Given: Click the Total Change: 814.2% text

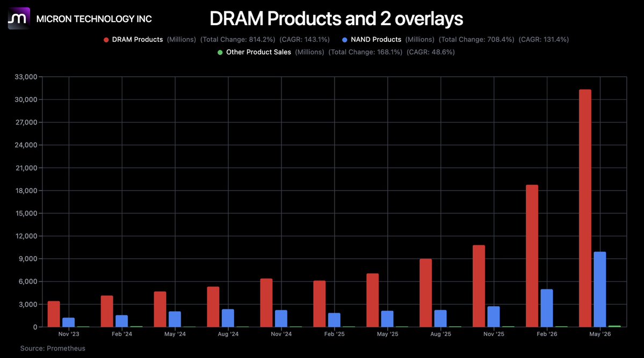Looking at the screenshot, I should point(238,39).
